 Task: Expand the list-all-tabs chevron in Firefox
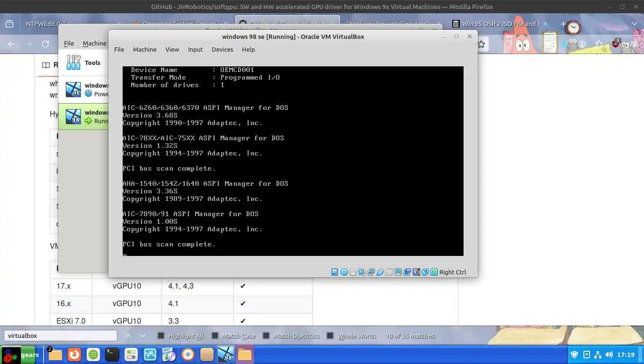click(x=634, y=24)
